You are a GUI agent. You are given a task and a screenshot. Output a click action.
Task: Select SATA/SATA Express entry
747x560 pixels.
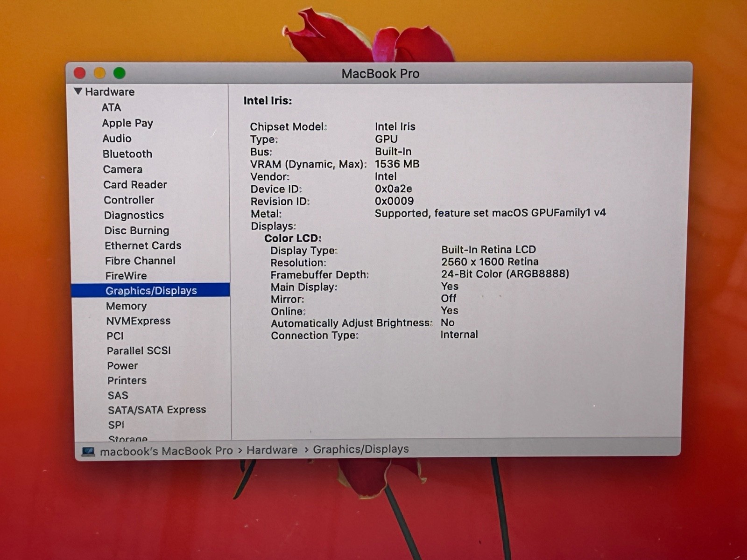coord(157,410)
